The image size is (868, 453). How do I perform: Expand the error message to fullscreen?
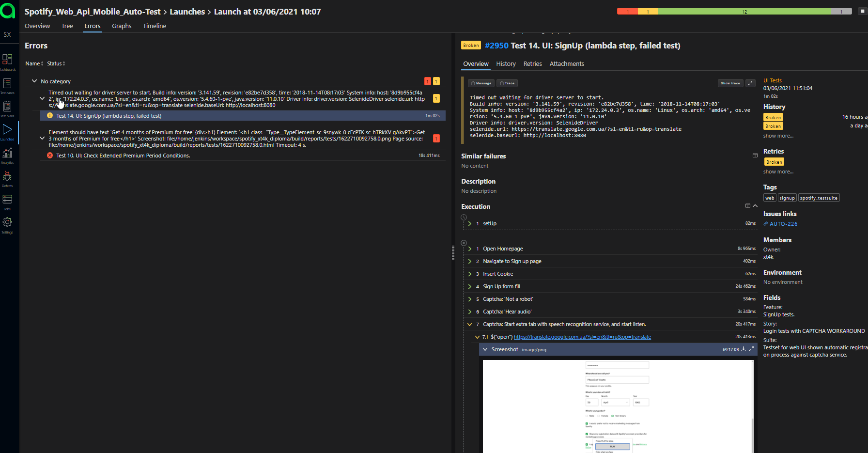click(x=750, y=83)
